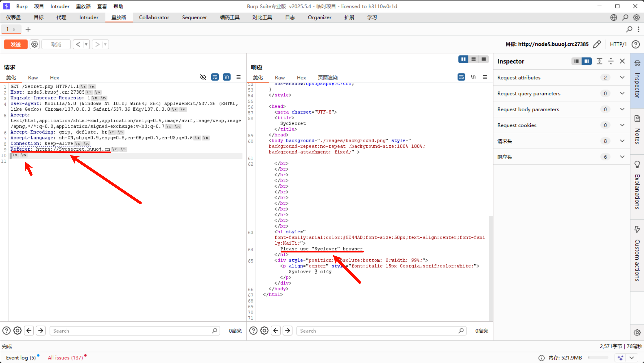Screen dimensions: 644x363
Task: Open history back dropdown arrow
Action: pyautogui.click(x=86, y=44)
